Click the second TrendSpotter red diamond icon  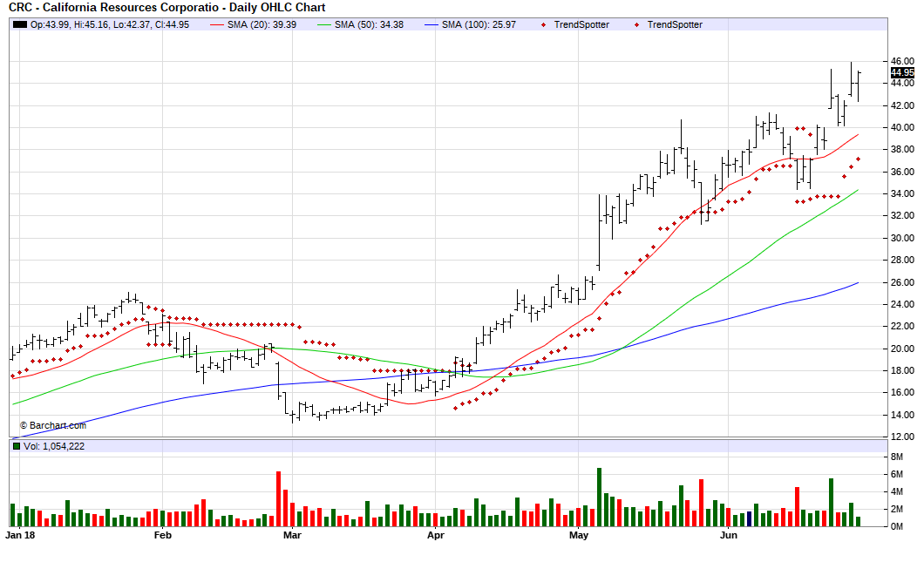(x=636, y=24)
